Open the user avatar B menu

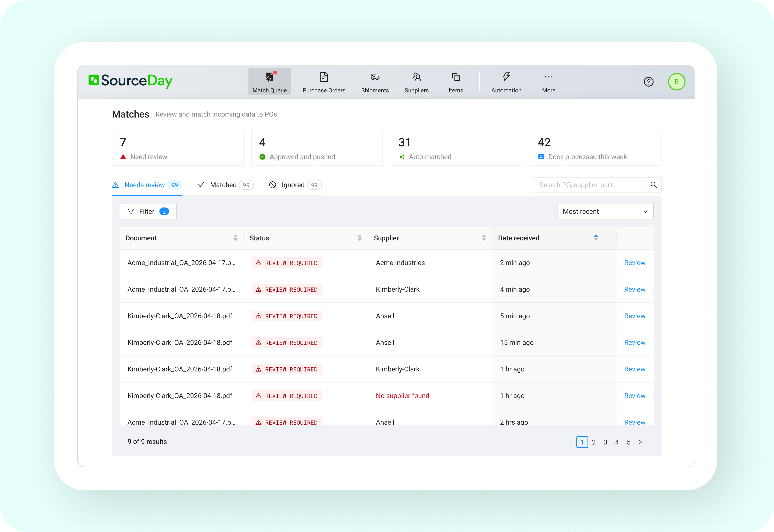pos(676,82)
